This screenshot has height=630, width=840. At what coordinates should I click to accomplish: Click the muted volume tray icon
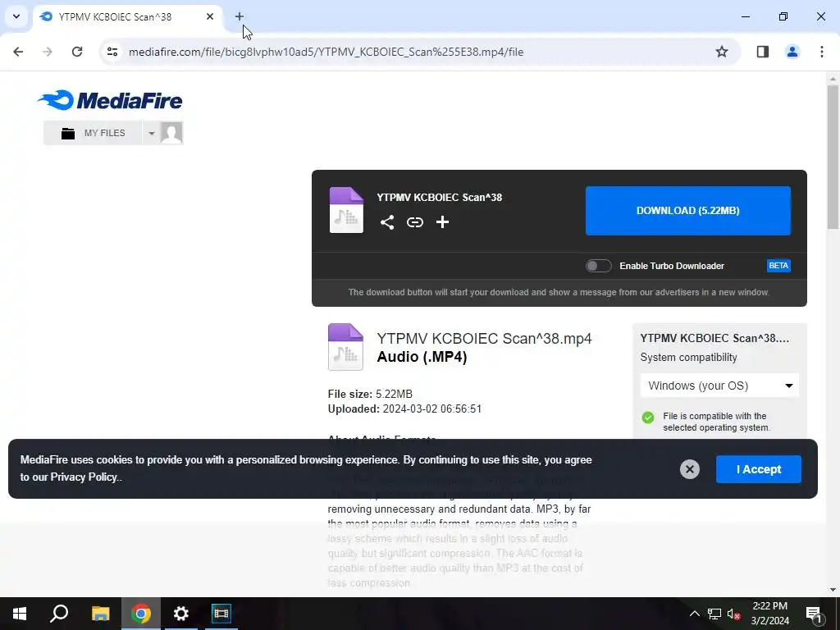click(734, 614)
